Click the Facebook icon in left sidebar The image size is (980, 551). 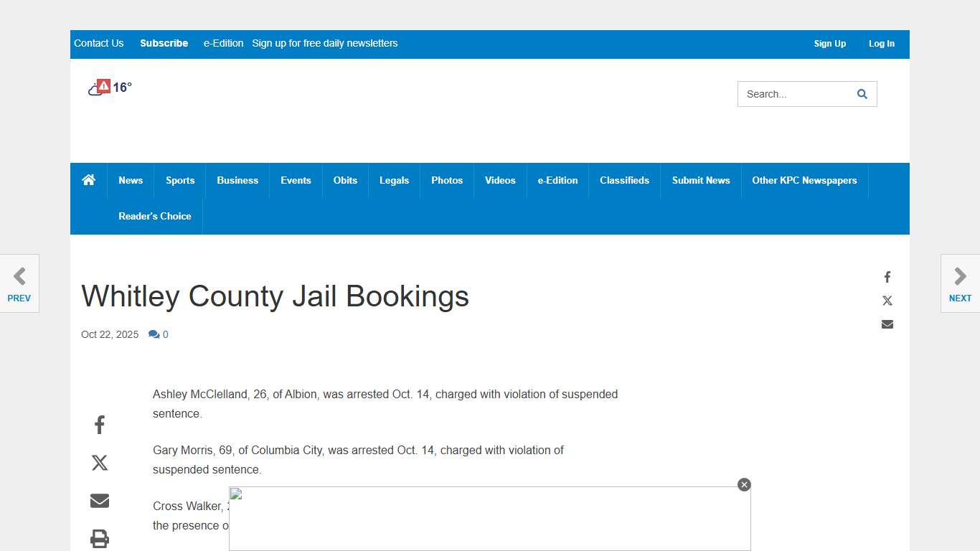99,424
